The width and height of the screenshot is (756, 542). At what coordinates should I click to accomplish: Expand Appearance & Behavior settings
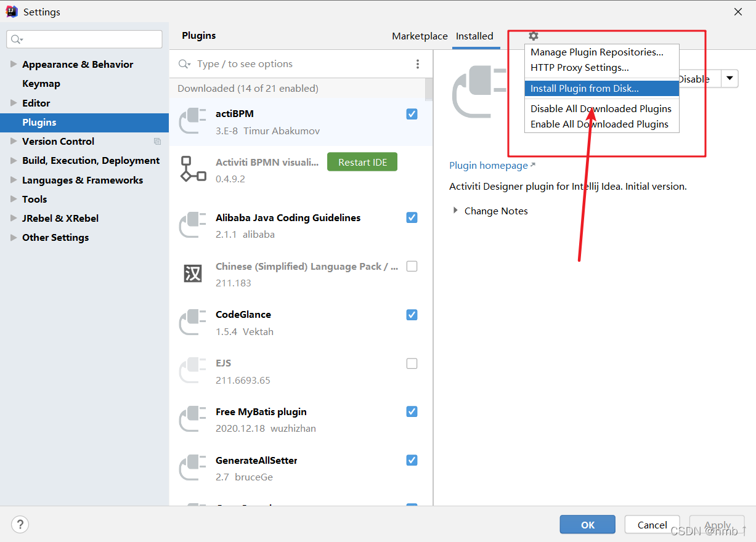14,64
